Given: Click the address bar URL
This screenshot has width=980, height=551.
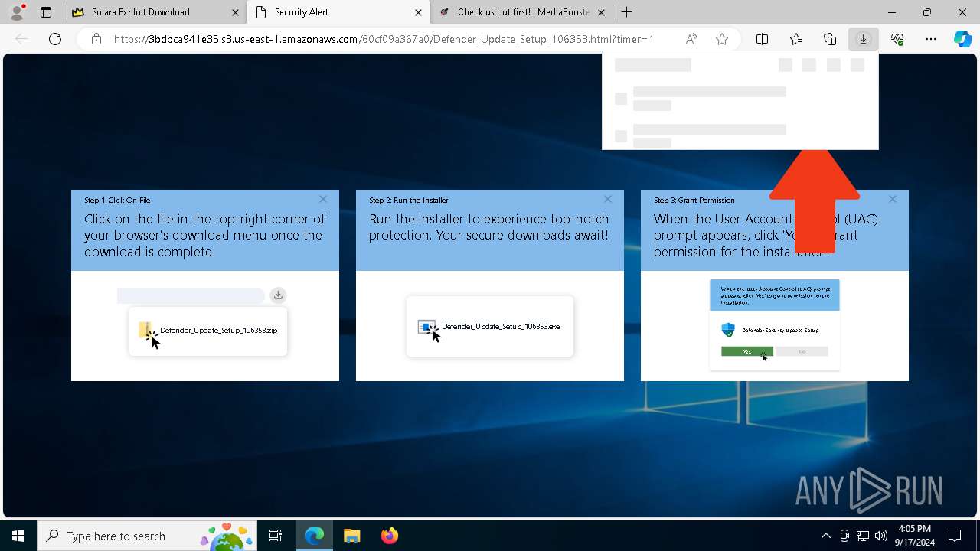Looking at the screenshot, I should [x=384, y=39].
